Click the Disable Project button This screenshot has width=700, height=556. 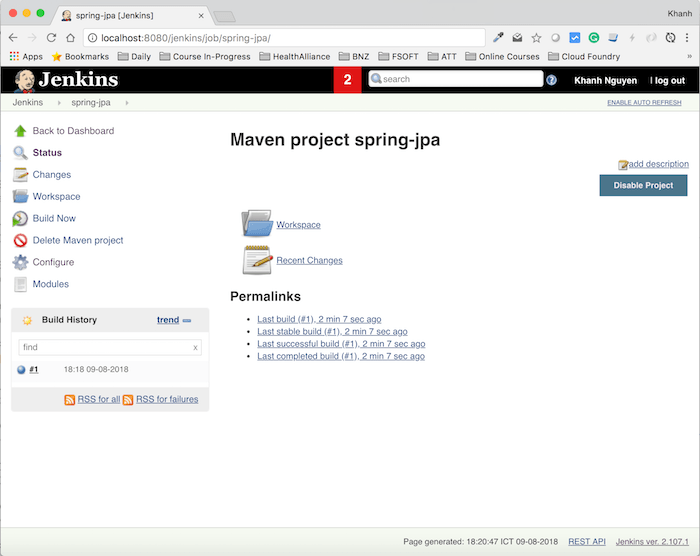643,185
